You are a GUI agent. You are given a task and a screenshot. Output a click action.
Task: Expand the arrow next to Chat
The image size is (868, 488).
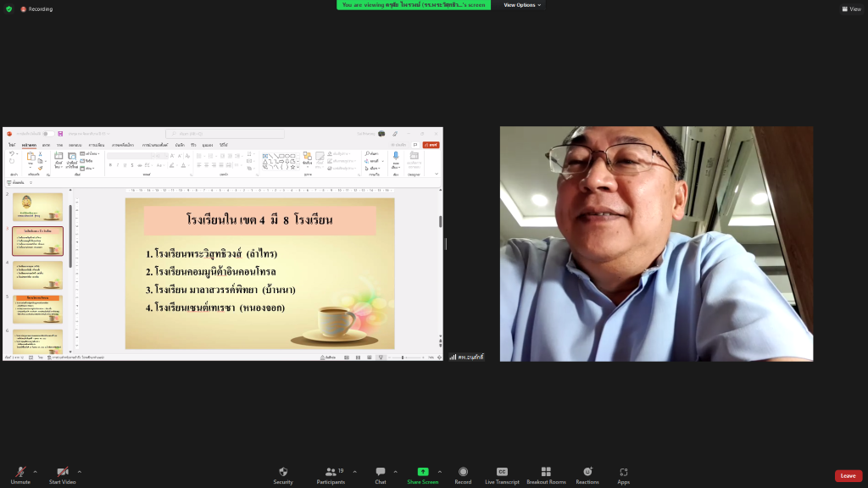395,472
